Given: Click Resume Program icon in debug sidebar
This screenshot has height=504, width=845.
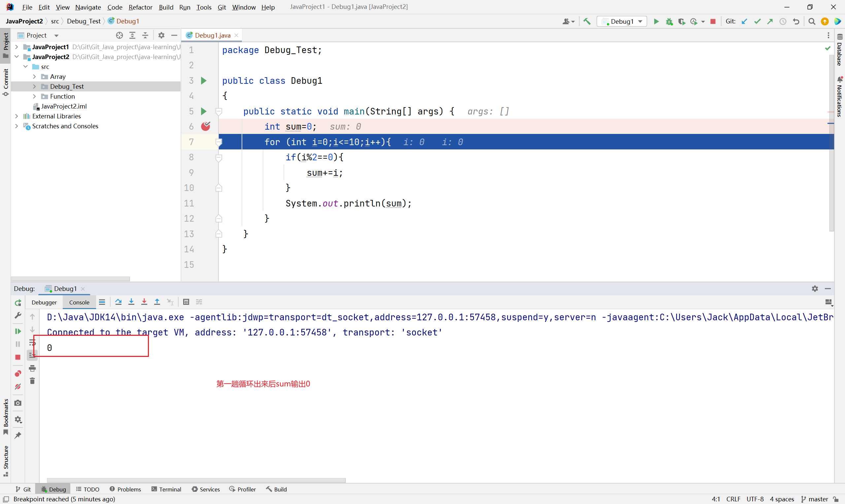Looking at the screenshot, I should (18, 331).
